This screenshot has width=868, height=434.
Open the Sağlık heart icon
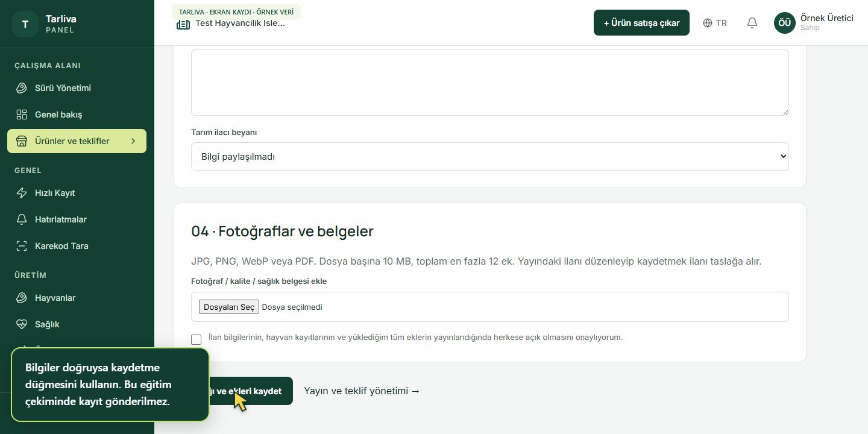(22, 324)
